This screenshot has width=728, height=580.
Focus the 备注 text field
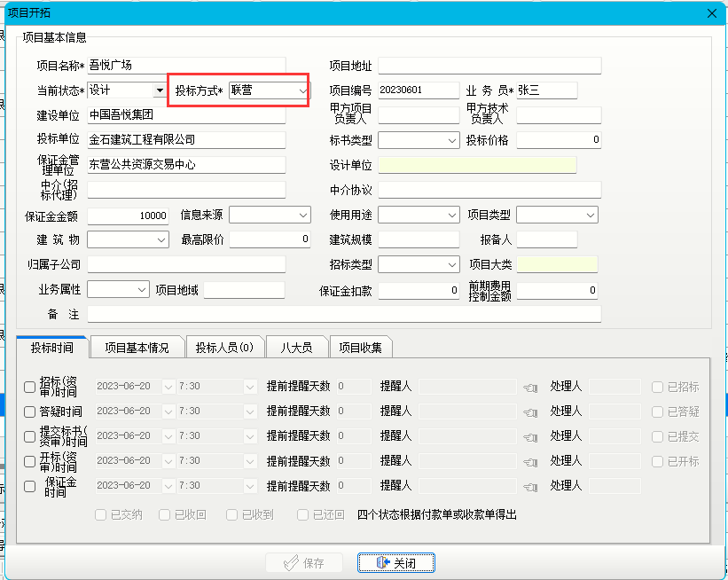(x=344, y=314)
